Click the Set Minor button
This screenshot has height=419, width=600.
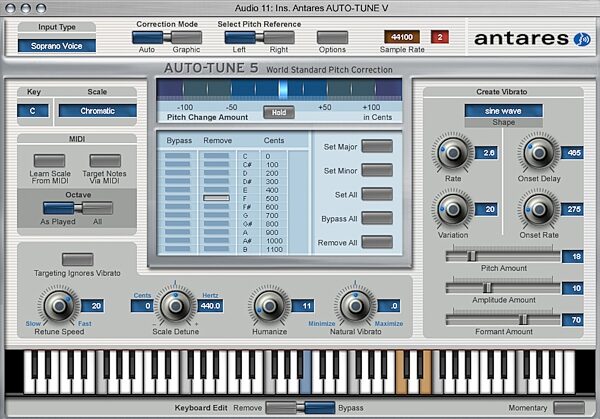click(377, 170)
